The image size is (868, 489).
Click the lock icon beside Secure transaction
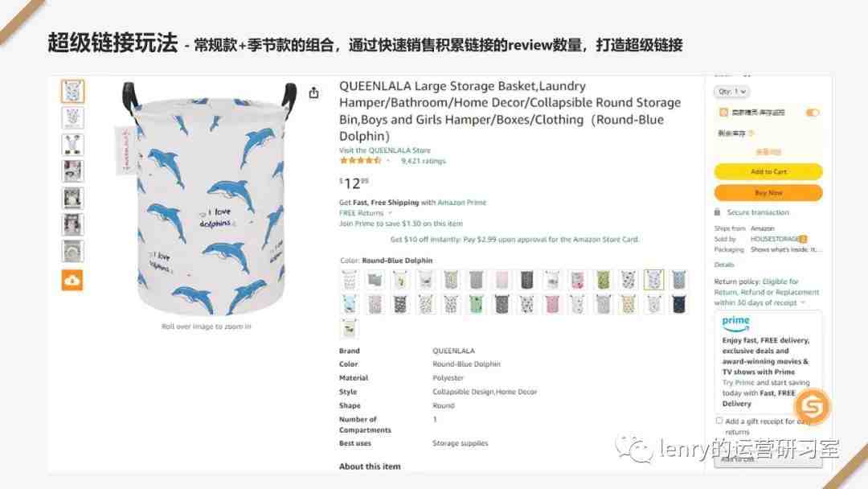click(718, 212)
